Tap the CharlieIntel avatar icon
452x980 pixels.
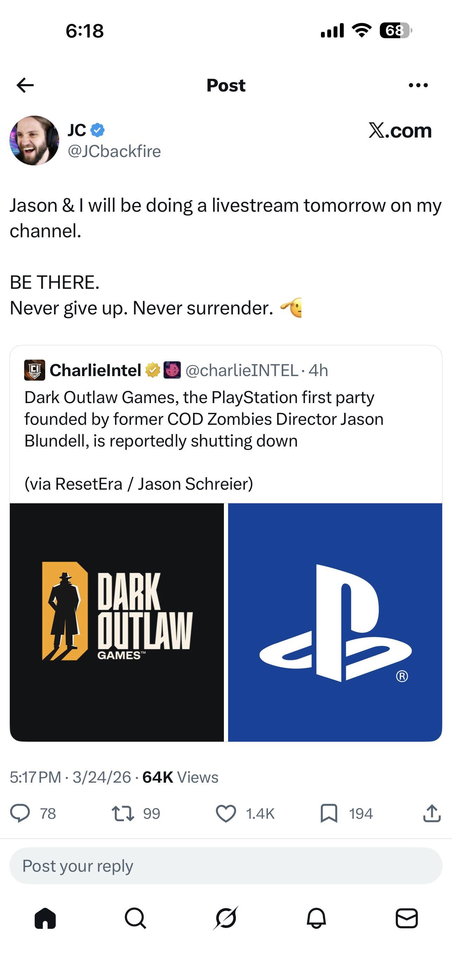34,370
